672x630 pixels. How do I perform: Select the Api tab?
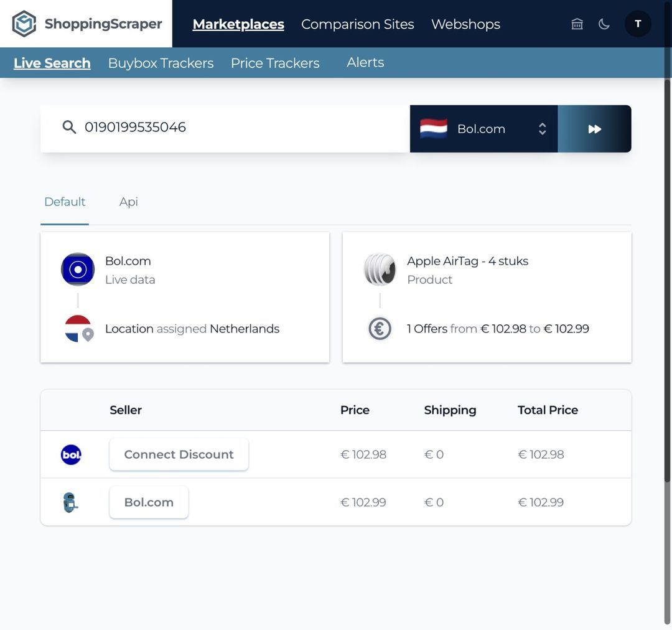point(129,202)
